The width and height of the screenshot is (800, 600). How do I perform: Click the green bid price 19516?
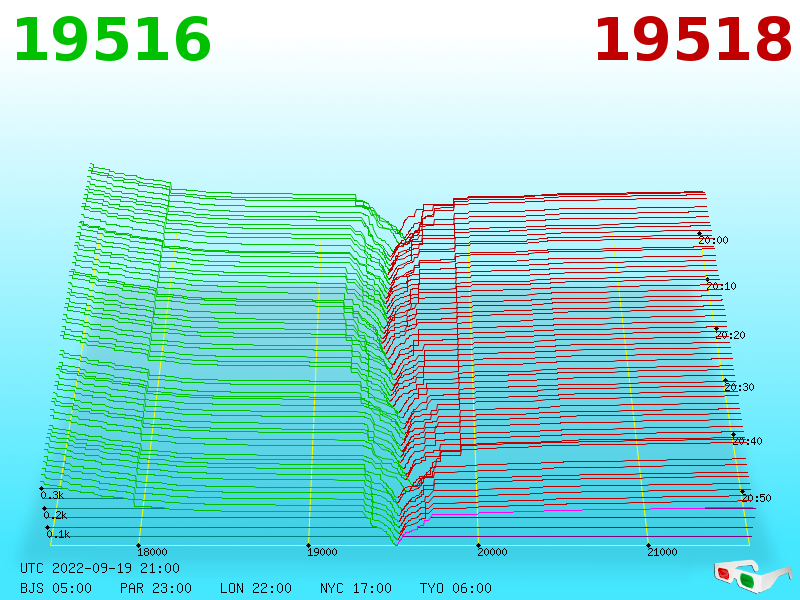[x=112, y=40]
